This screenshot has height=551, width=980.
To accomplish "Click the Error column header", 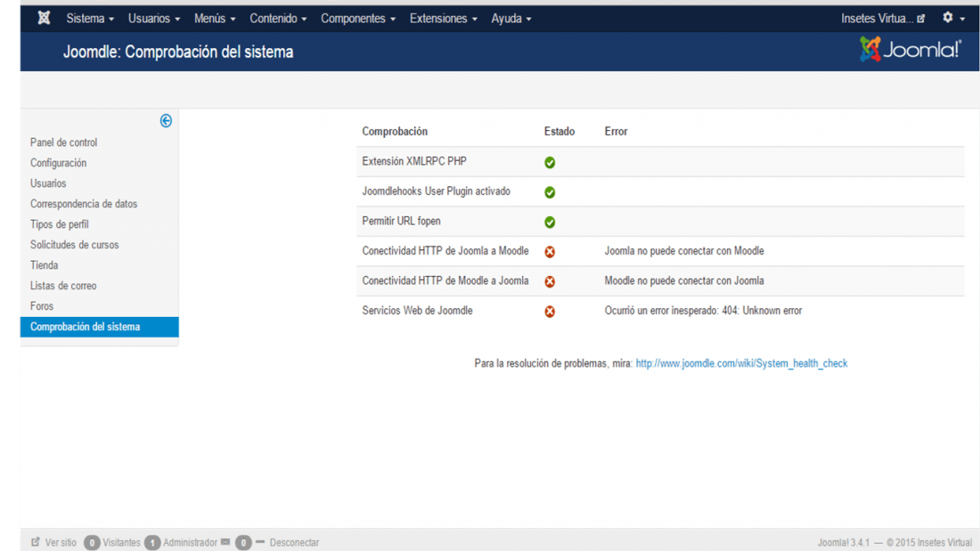I will pos(616,131).
